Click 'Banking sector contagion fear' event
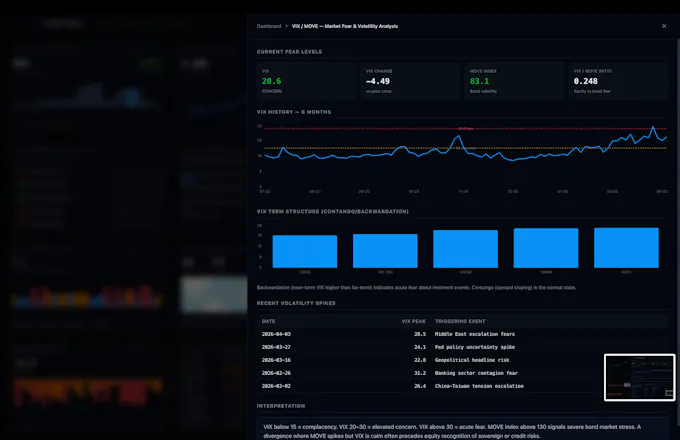680x440 pixels. tap(476, 373)
